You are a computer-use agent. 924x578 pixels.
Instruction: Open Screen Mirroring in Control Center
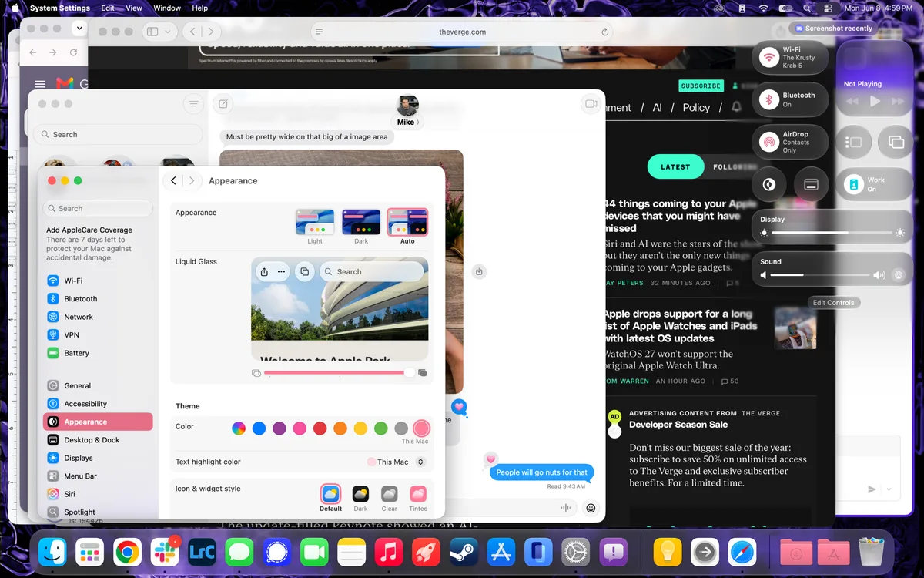click(896, 142)
